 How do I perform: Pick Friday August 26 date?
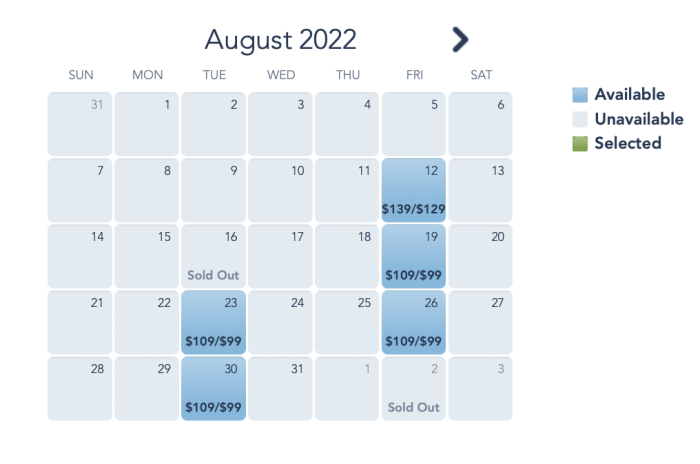coord(413,322)
